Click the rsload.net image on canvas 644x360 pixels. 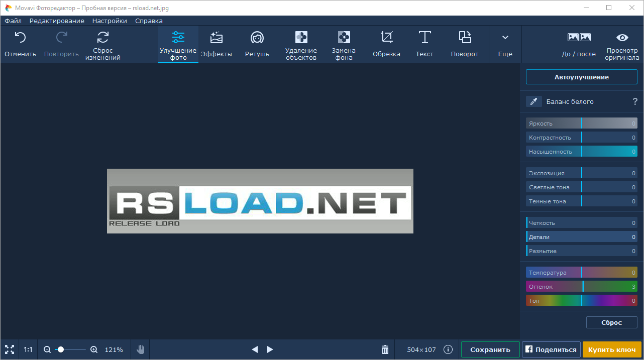(260, 201)
